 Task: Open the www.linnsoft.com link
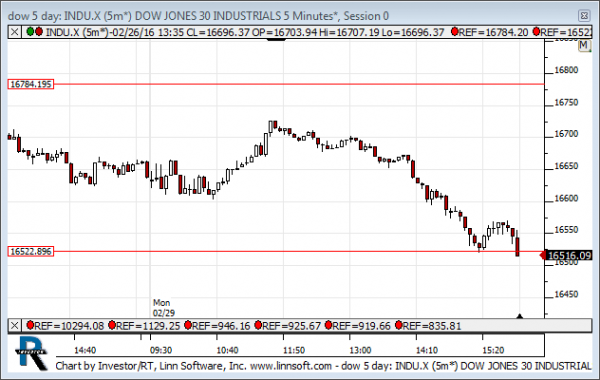(x=291, y=366)
